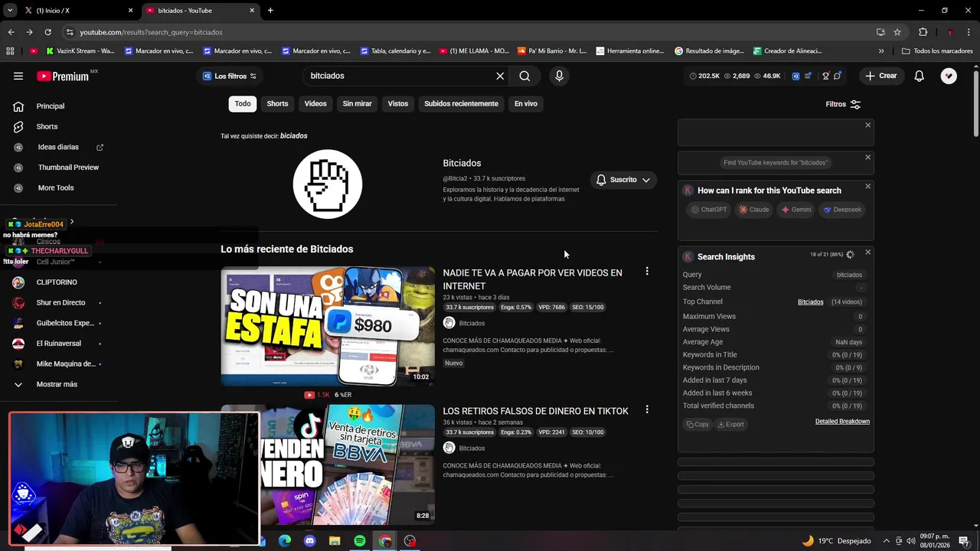Open the Chrome apps grid in bookmarks bar
The image size is (980, 551).
coord(10,51)
